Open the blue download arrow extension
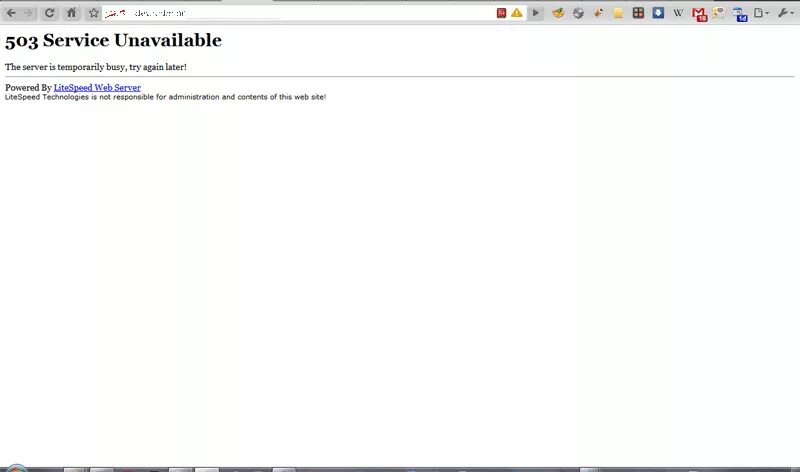Viewport: 800px width, 472px height. (658, 13)
